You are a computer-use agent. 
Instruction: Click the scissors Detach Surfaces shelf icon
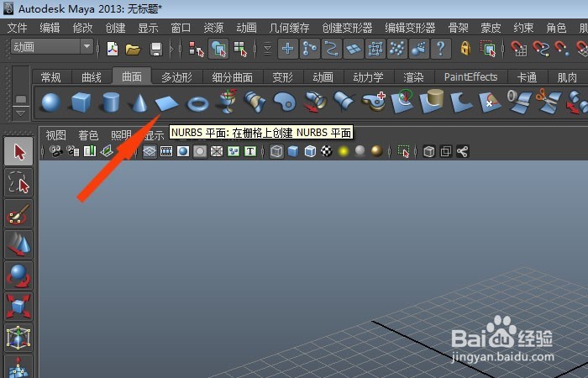click(549, 102)
